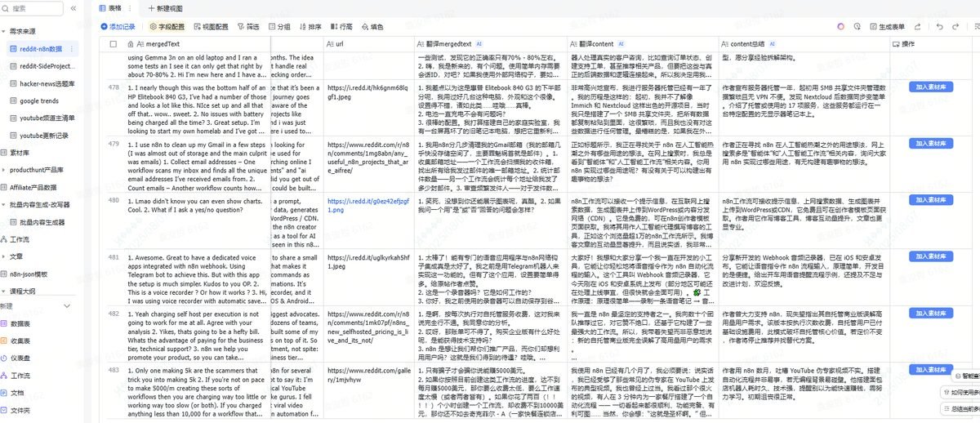Open the hacker-news选题库 table
The height and width of the screenshot is (423, 980).
pyautogui.click(x=42, y=83)
